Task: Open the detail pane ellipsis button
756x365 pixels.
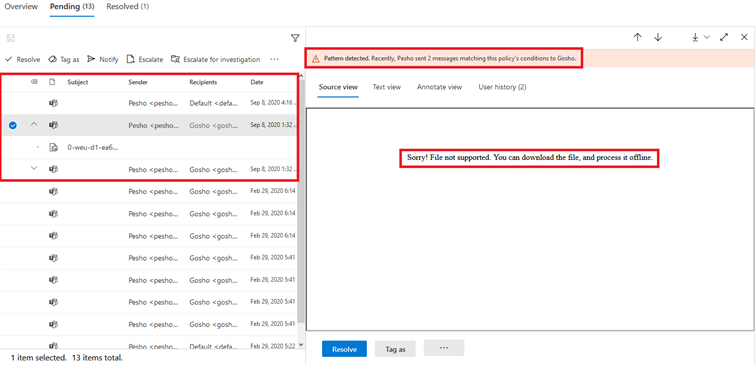Action: coord(444,348)
